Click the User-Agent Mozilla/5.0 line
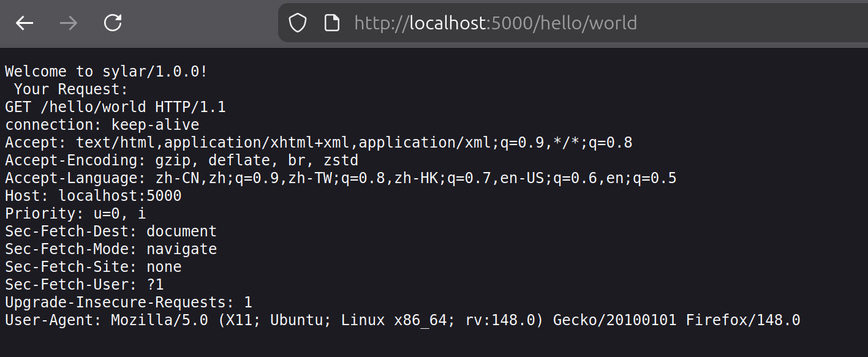Screen dimensions: 868x357 pos(402,320)
